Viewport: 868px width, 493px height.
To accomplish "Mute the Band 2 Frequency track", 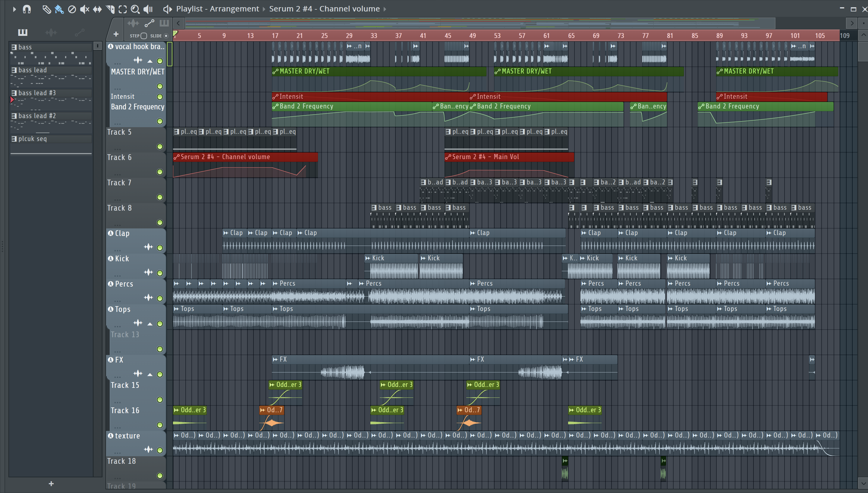I will click(160, 121).
